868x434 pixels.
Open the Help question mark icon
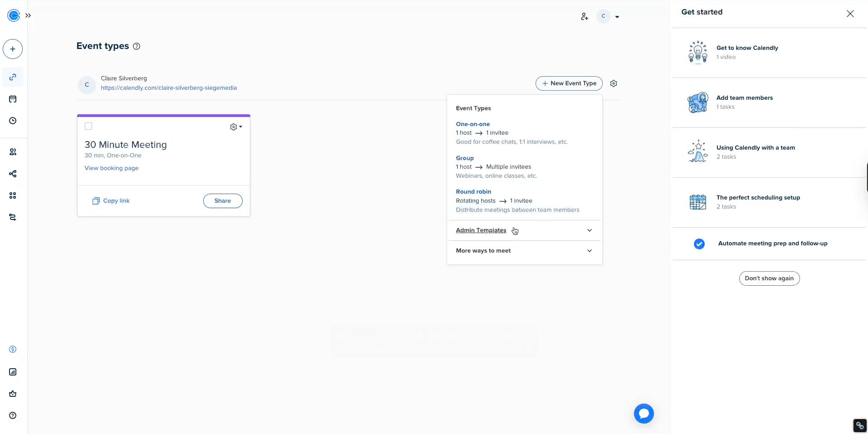pyautogui.click(x=12, y=415)
